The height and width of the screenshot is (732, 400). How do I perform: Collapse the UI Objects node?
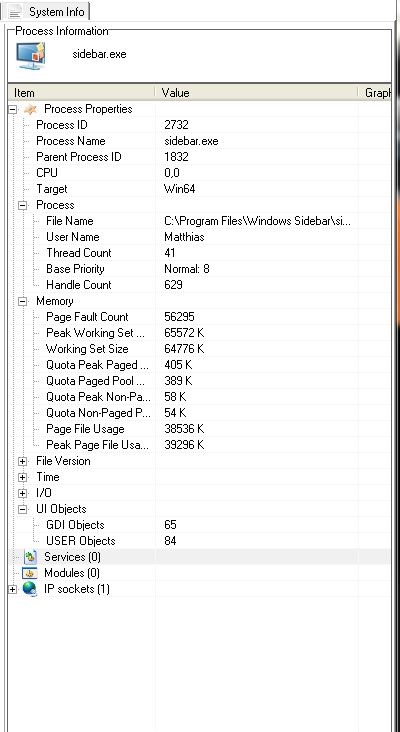point(22,510)
